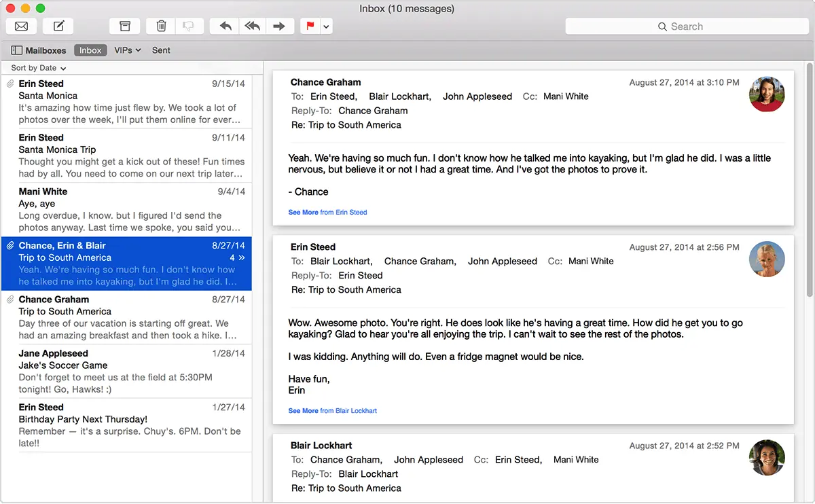Image resolution: width=815 pixels, height=504 pixels.
Task: Click See More from Blair Lockhart
Action: tap(303, 410)
